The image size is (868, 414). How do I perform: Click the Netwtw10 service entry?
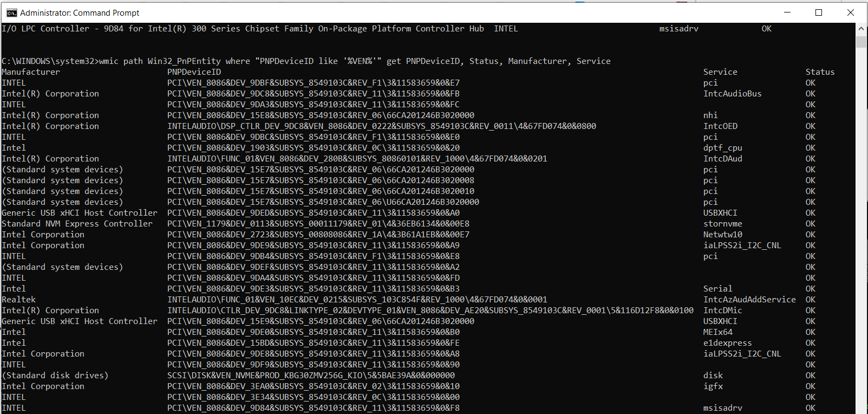[x=722, y=235]
